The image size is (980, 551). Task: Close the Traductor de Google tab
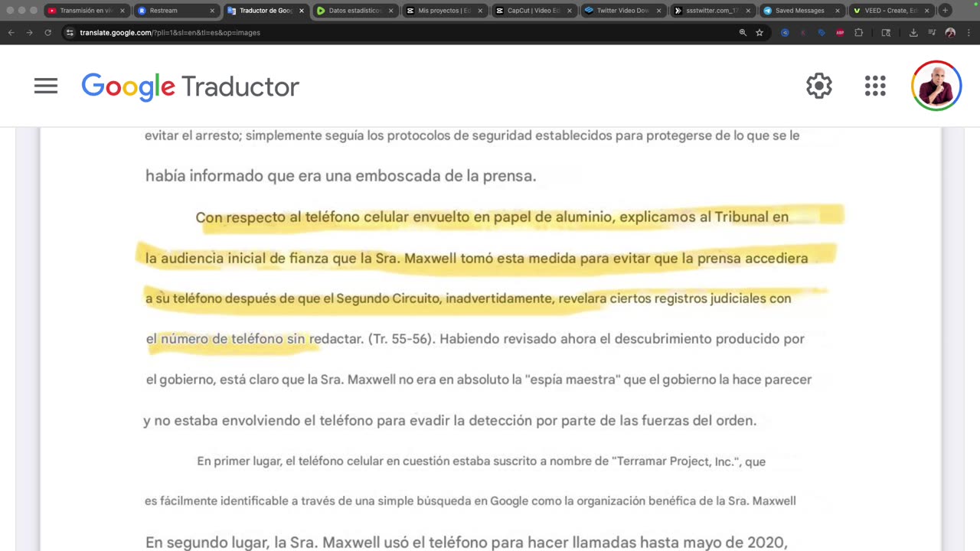[302, 11]
